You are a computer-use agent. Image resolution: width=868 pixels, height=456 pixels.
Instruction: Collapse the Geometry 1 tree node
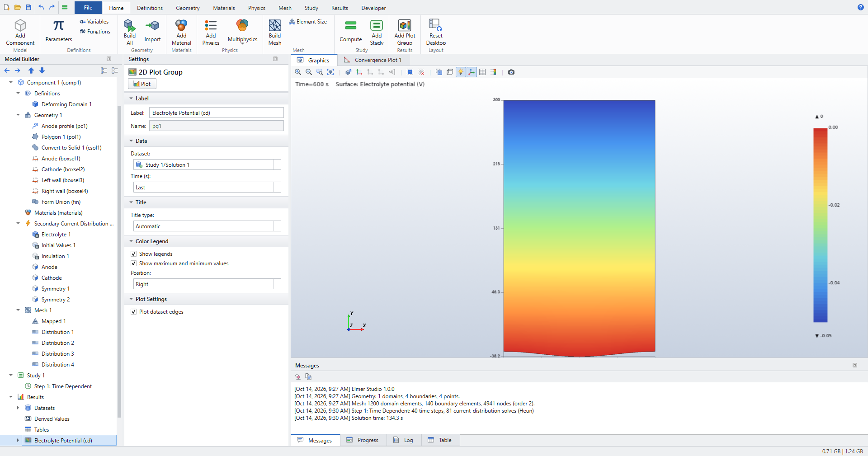(x=18, y=115)
